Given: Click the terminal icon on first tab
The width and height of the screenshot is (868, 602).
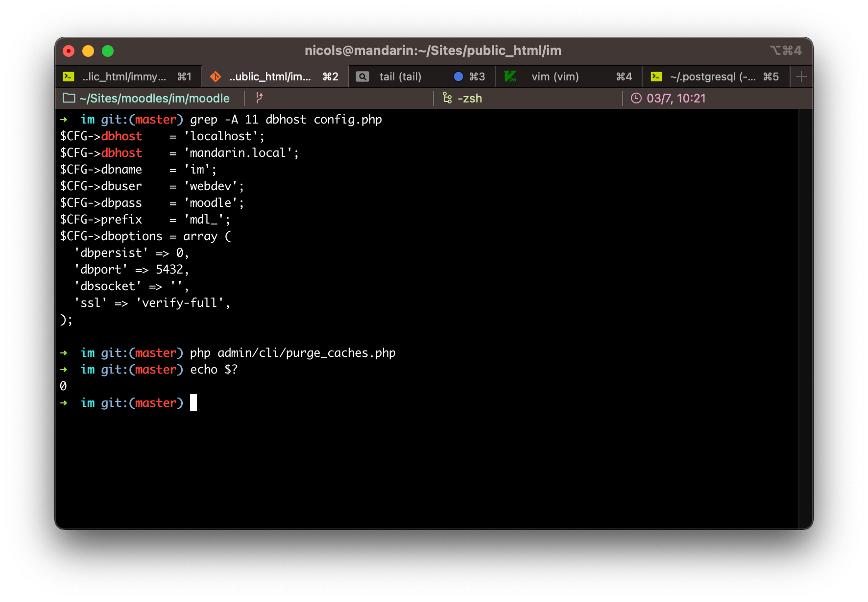Looking at the screenshot, I should pos(69,76).
